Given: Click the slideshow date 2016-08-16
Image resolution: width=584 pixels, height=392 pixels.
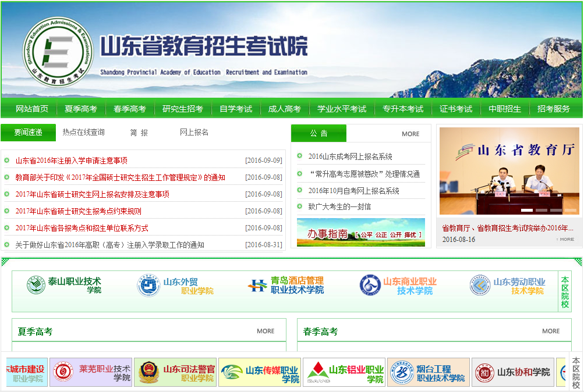Looking at the screenshot, I should [x=458, y=240].
